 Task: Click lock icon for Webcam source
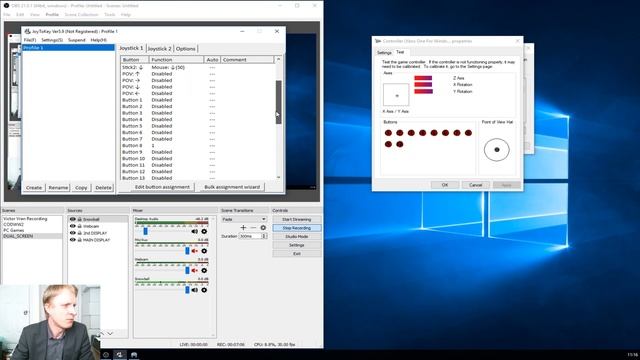click(80, 226)
